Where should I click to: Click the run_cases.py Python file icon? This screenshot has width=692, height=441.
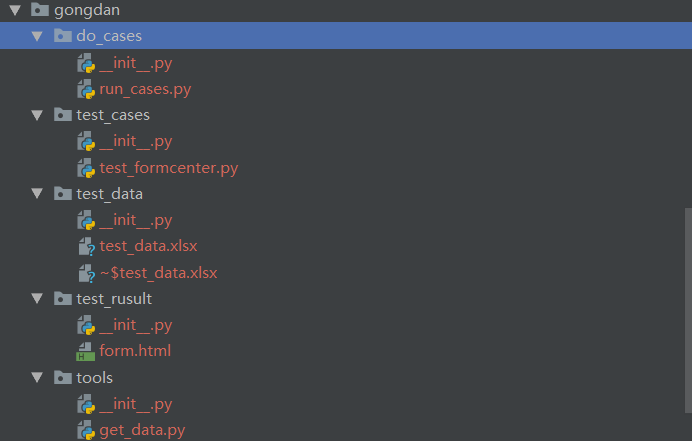tap(86, 89)
